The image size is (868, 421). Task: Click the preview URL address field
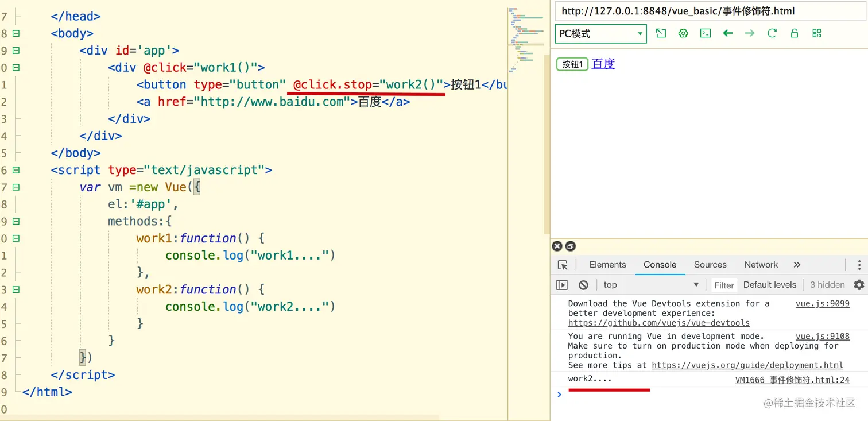click(710, 11)
